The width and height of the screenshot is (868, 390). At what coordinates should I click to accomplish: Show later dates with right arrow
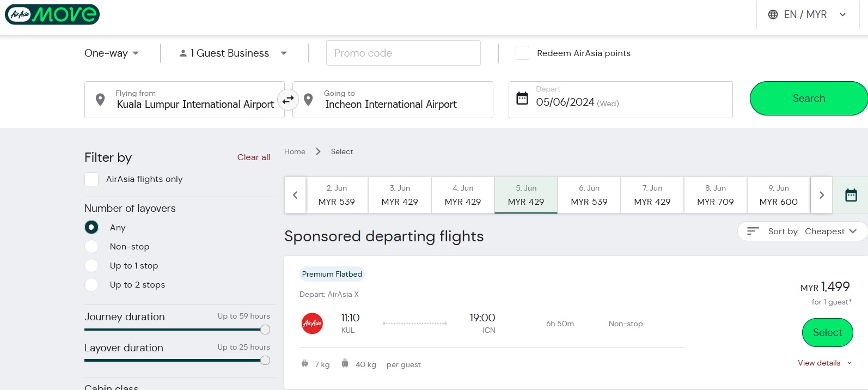point(821,195)
